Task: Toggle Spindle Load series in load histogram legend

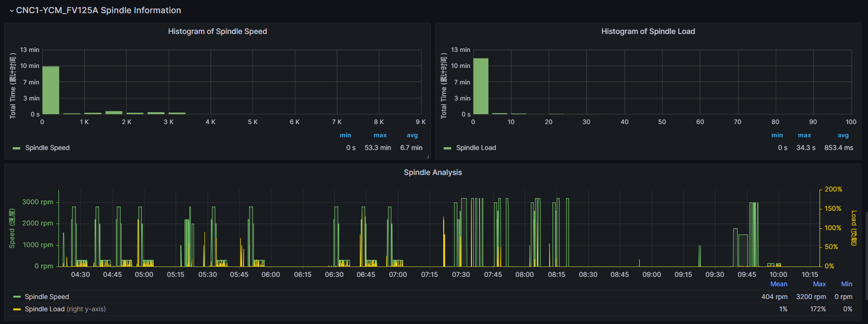Action: click(476, 148)
